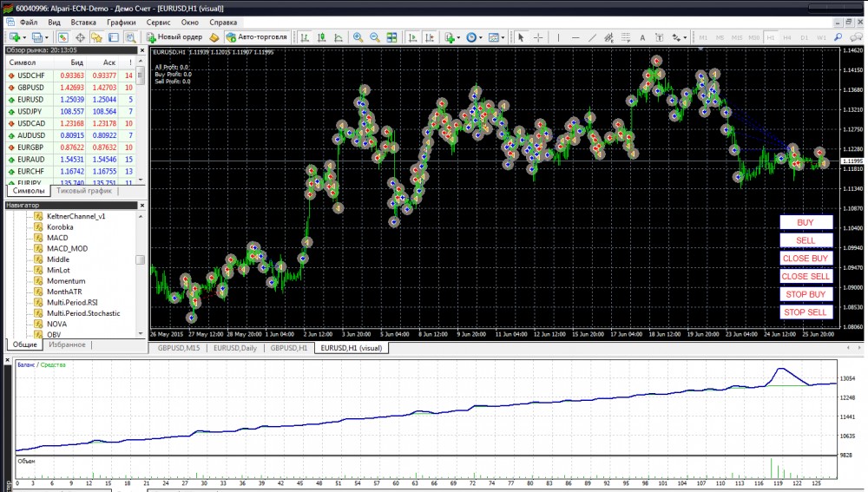Select the trendline drawing tool

[592, 37]
